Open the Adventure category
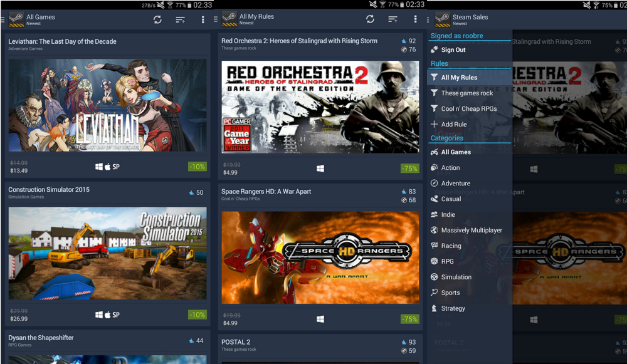The height and width of the screenshot is (364, 627). point(455,184)
